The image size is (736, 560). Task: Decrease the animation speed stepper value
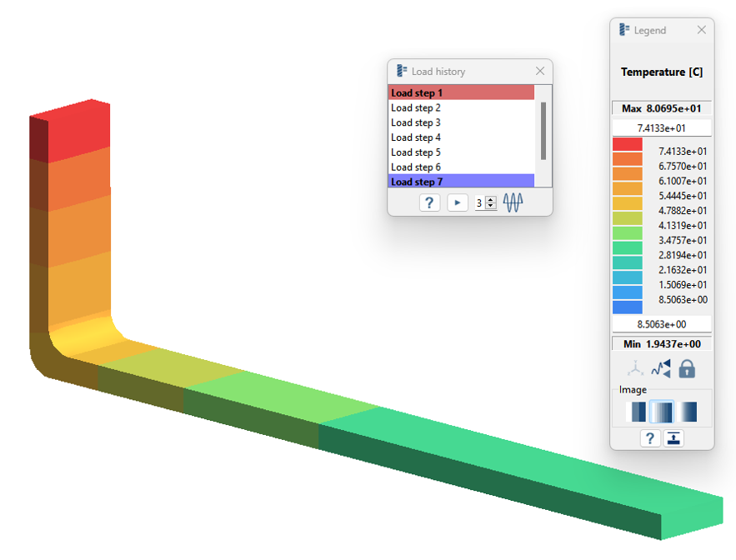pos(491,206)
